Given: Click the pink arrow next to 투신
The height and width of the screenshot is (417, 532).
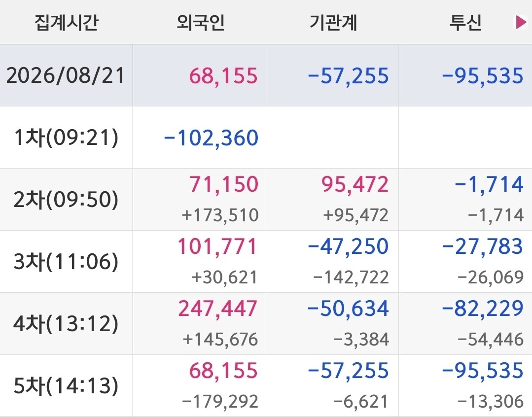Looking at the screenshot, I should pos(521,22).
